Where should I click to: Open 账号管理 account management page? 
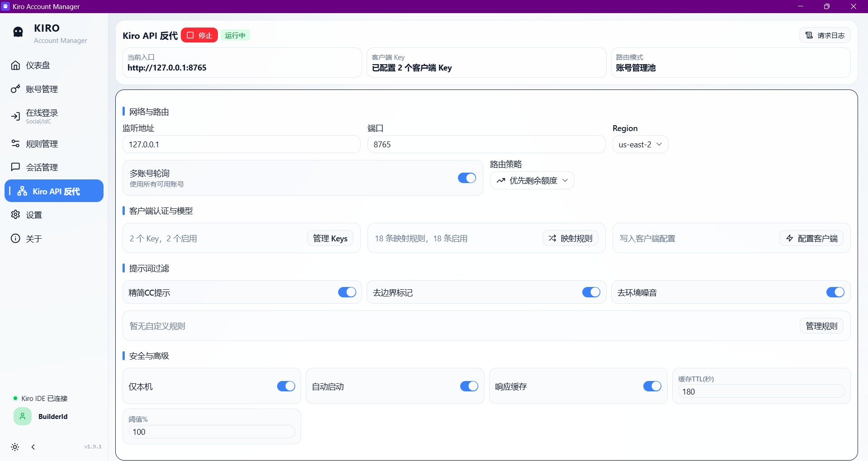click(54, 89)
